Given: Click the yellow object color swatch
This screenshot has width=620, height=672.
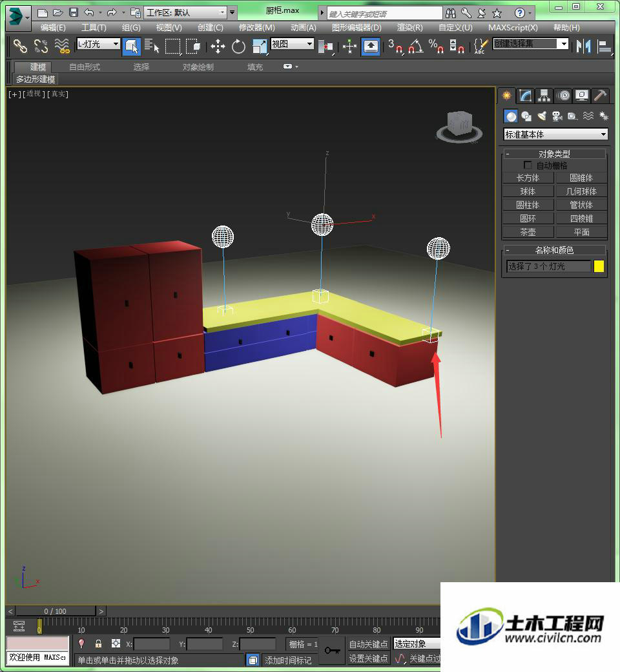Looking at the screenshot, I should point(599,266).
